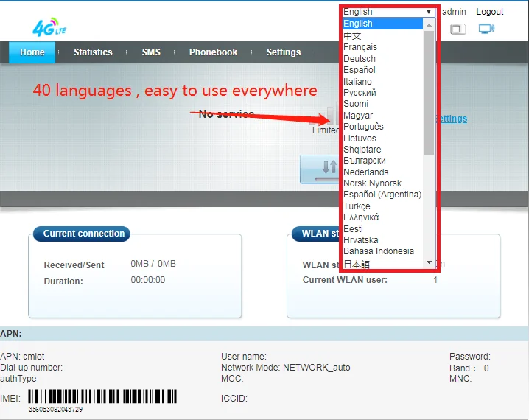Select English in the language list

[382, 24]
